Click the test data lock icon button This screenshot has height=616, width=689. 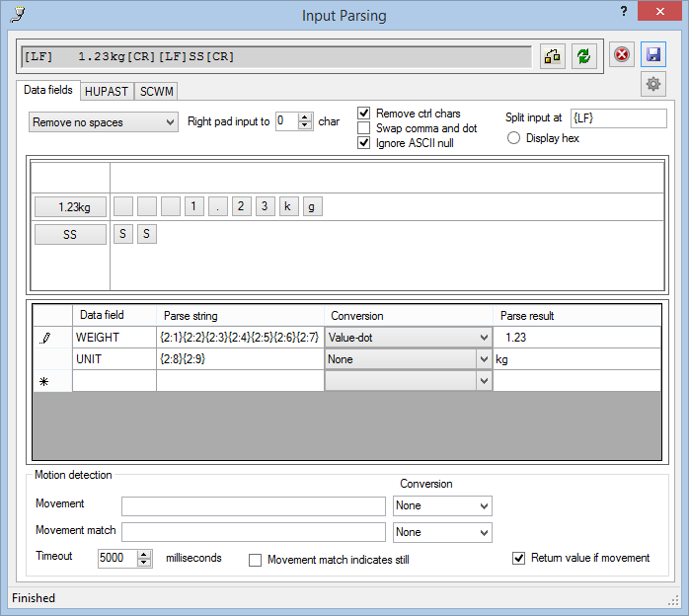click(553, 56)
